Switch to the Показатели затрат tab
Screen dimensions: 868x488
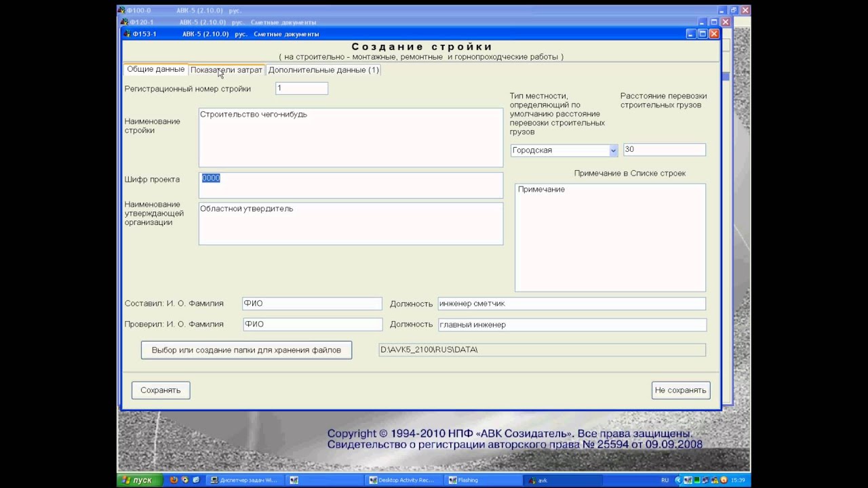(x=226, y=70)
